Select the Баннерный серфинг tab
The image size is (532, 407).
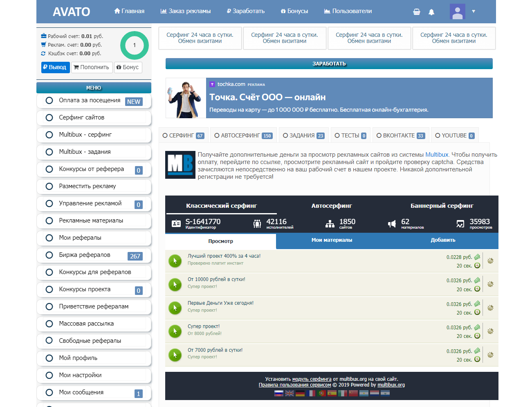[442, 206]
